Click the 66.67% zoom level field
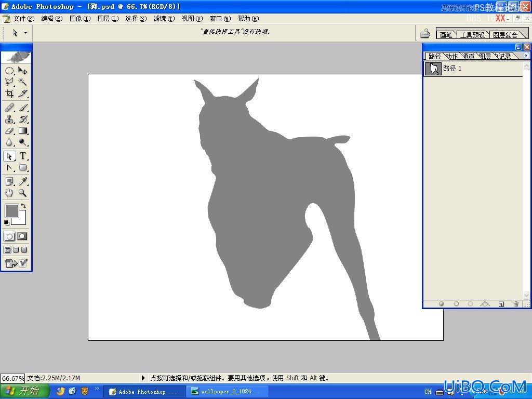This screenshot has width=532, height=399. (x=12, y=378)
